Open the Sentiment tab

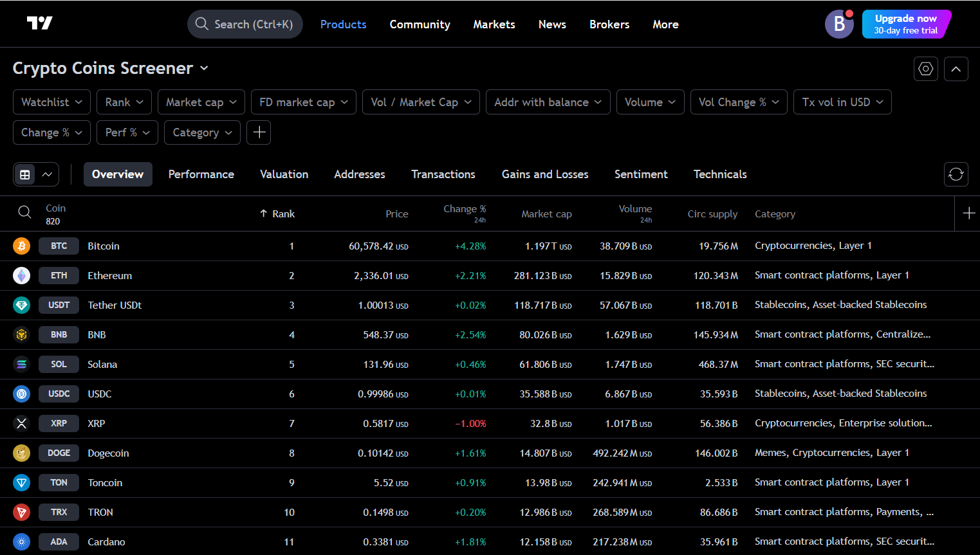[x=641, y=174]
